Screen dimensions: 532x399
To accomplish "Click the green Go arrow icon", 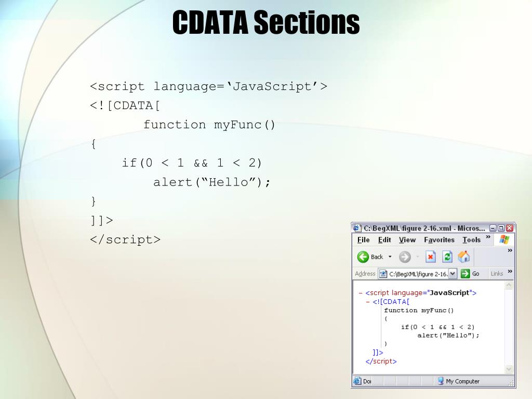I will [465, 273].
